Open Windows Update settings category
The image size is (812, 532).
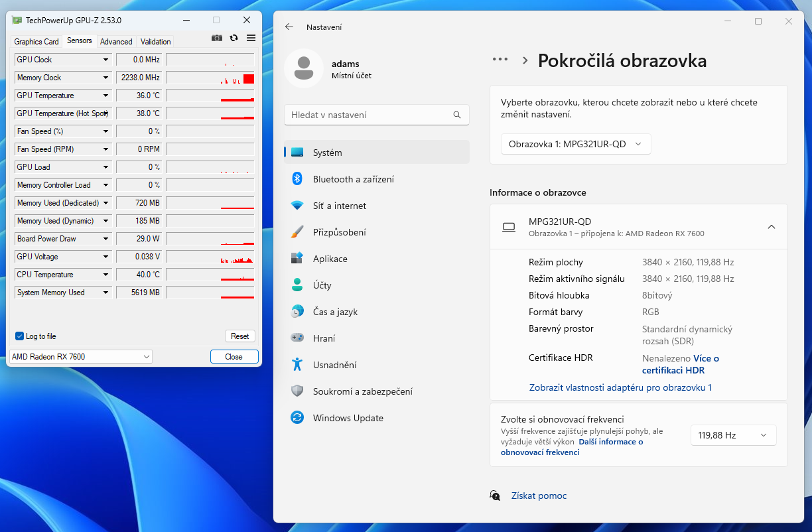coord(377,418)
